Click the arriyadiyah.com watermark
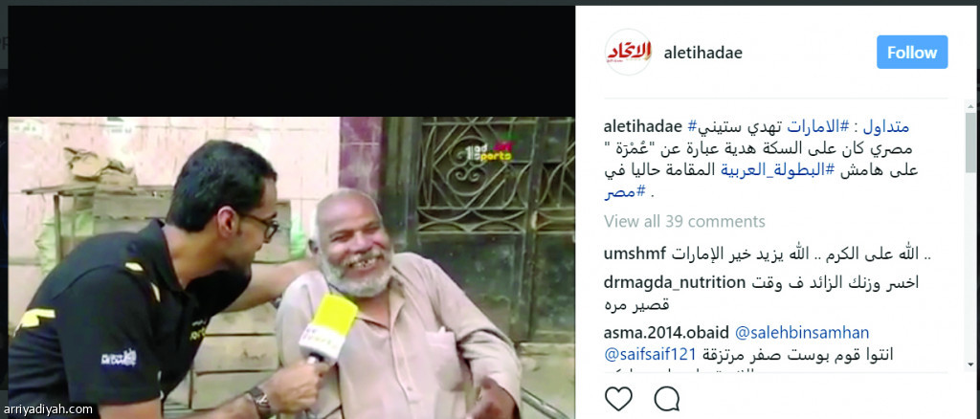This screenshot has width=980, height=419. click(x=47, y=410)
